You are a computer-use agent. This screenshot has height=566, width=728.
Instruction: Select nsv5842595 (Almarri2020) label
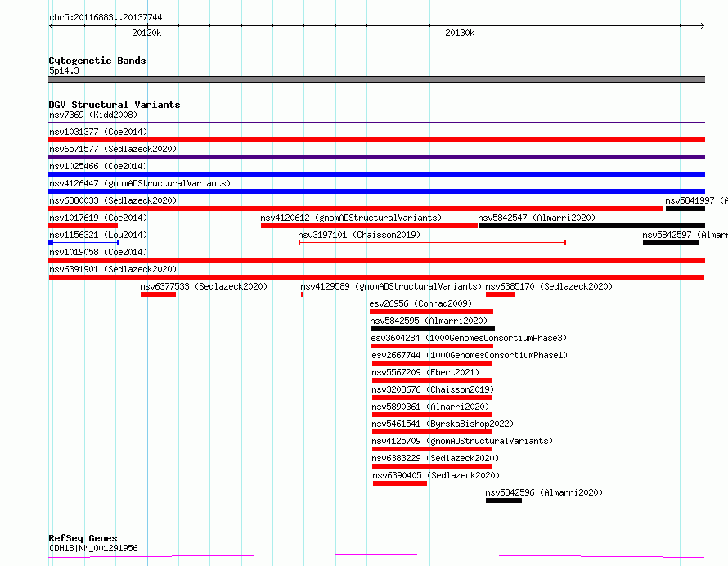click(x=429, y=321)
